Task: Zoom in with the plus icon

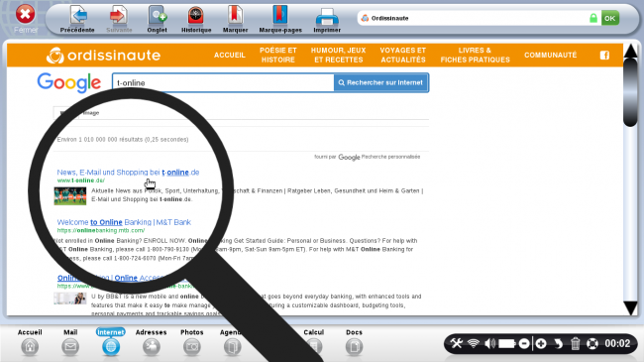Action: tap(541, 343)
